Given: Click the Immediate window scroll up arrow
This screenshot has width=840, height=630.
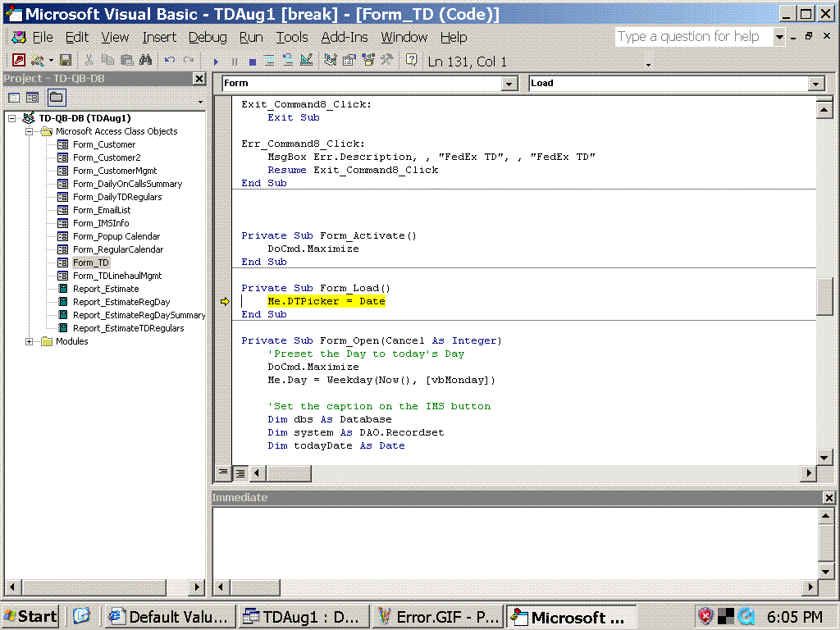Looking at the screenshot, I should pyautogui.click(x=825, y=516).
